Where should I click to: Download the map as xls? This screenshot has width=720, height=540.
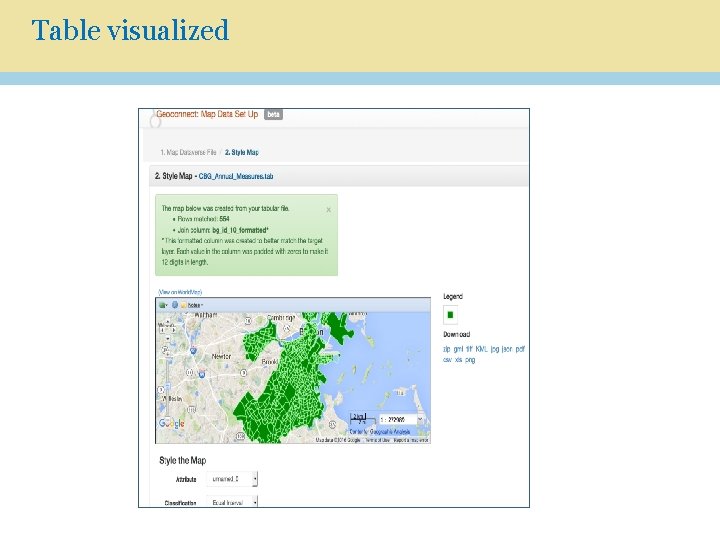(458, 360)
